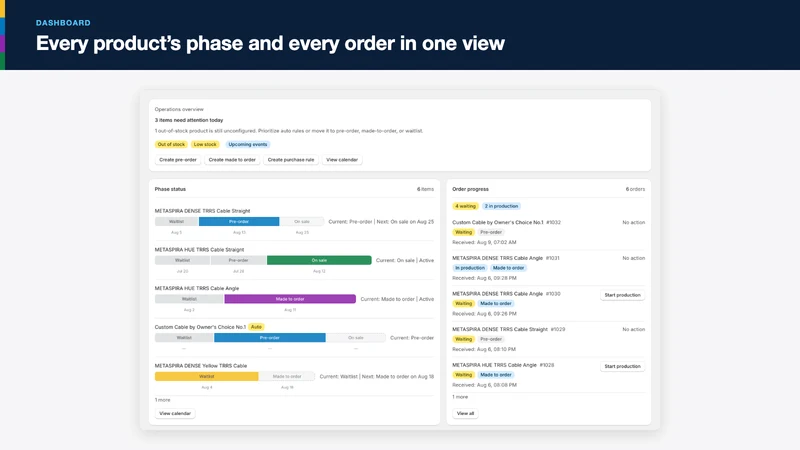Viewport: 800px width, 450px height.
Task: Expand 1 more in Phase status list
Action: click(163, 400)
